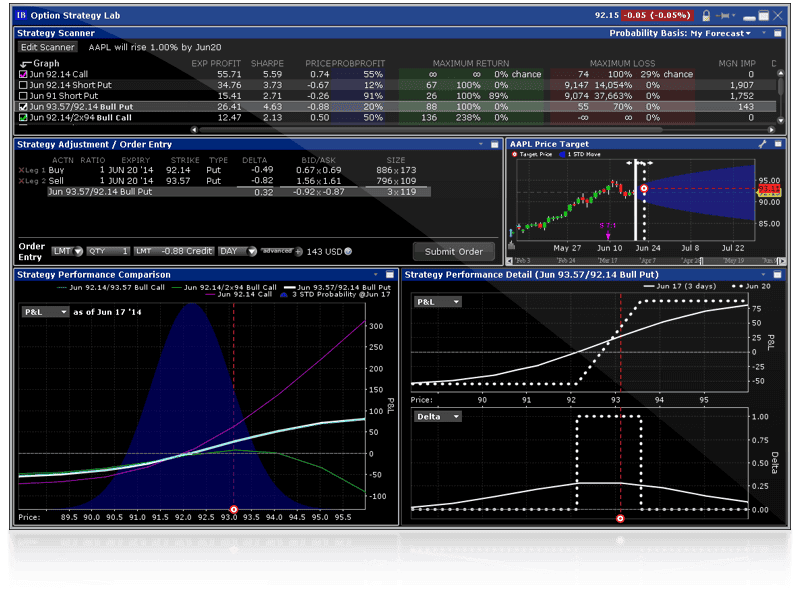The width and height of the screenshot is (800, 600).
Task: Toggle the Jun 92.14 Call checkbox
Action: tap(23, 74)
